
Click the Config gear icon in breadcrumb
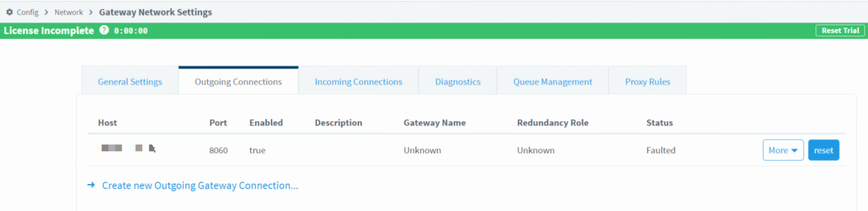click(x=9, y=12)
